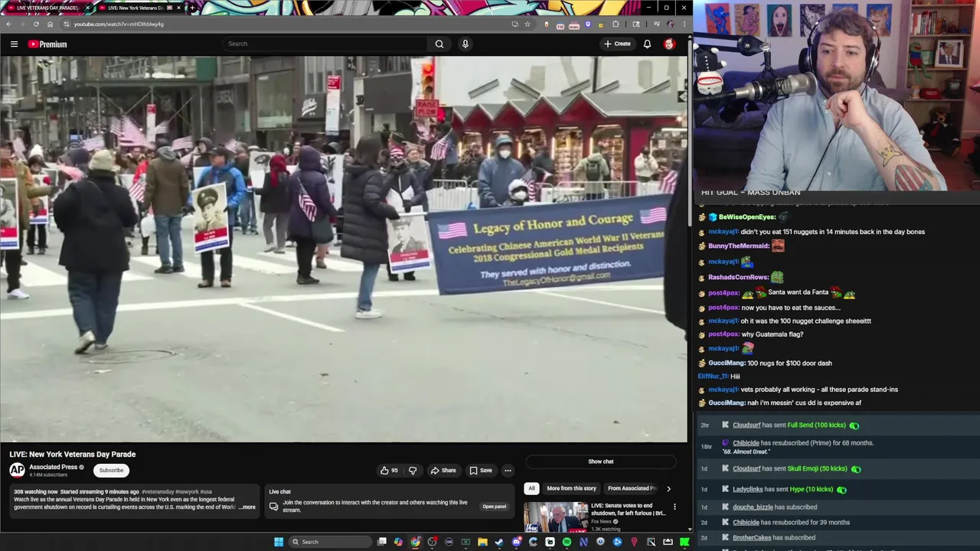Go to YouTube Premium home logo
Viewport: 980px width, 551px height.
(47, 44)
